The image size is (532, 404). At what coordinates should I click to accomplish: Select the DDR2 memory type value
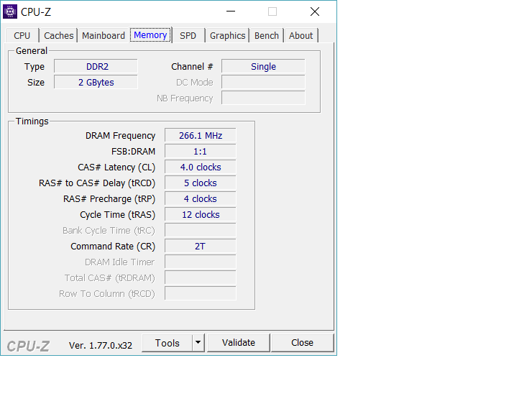[x=96, y=66]
